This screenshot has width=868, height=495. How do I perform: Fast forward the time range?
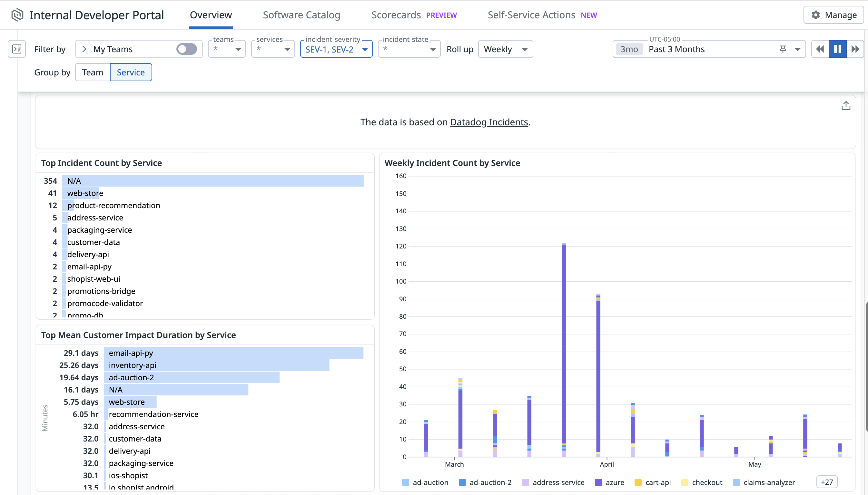(855, 49)
